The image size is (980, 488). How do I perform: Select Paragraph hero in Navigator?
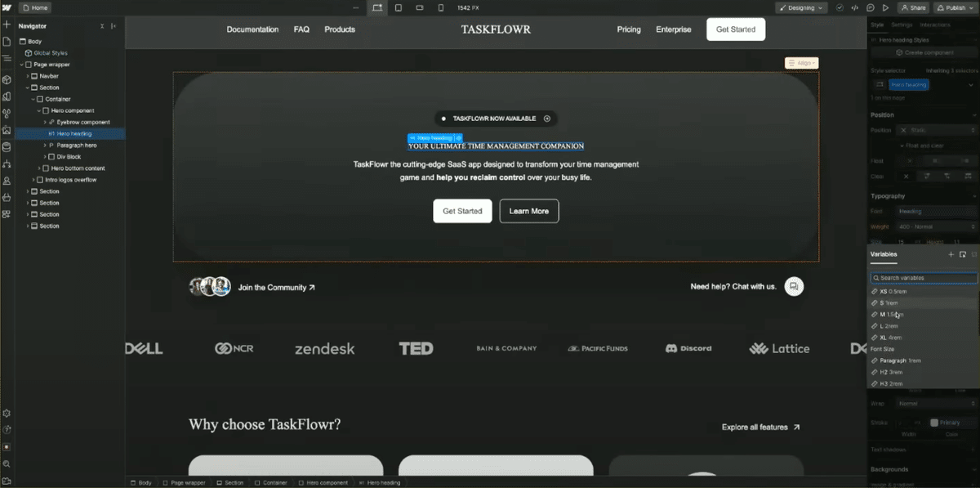click(77, 145)
